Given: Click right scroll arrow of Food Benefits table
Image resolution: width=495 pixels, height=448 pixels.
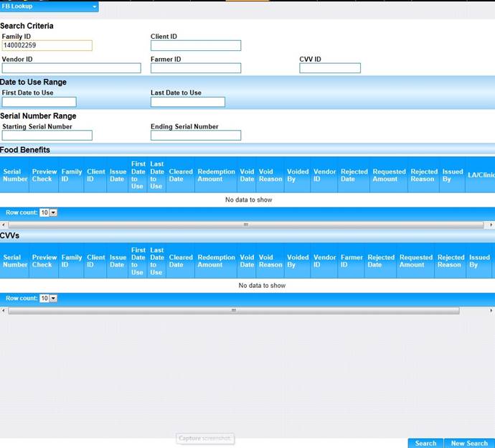Looking at the screenshot, I should (491, 225).
